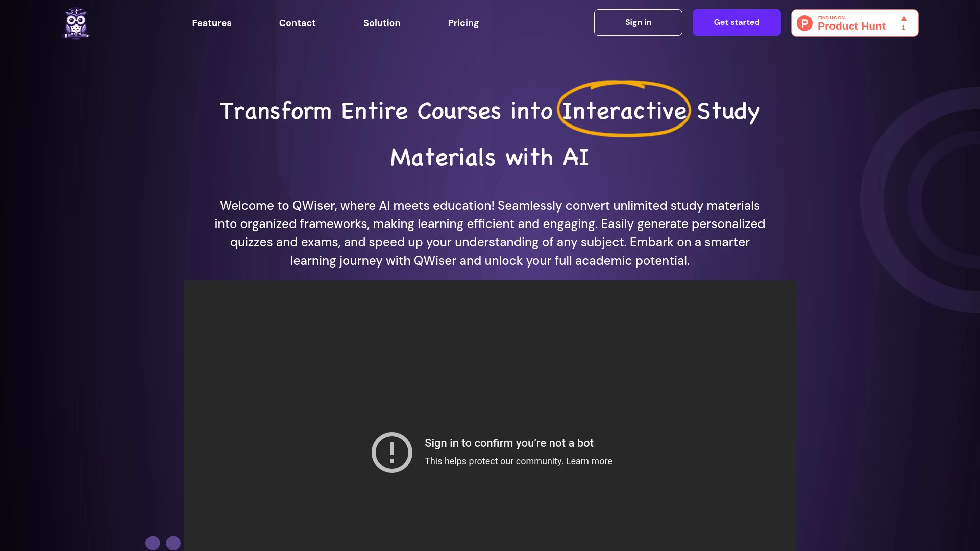This screenshot has width=980, height=551.
Task: Click the Pricing navigation menu item
Action: click(x=463, y=23)
